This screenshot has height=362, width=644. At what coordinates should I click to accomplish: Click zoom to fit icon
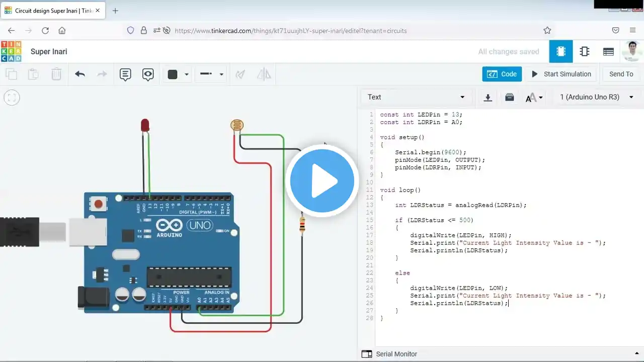[12, 98]
